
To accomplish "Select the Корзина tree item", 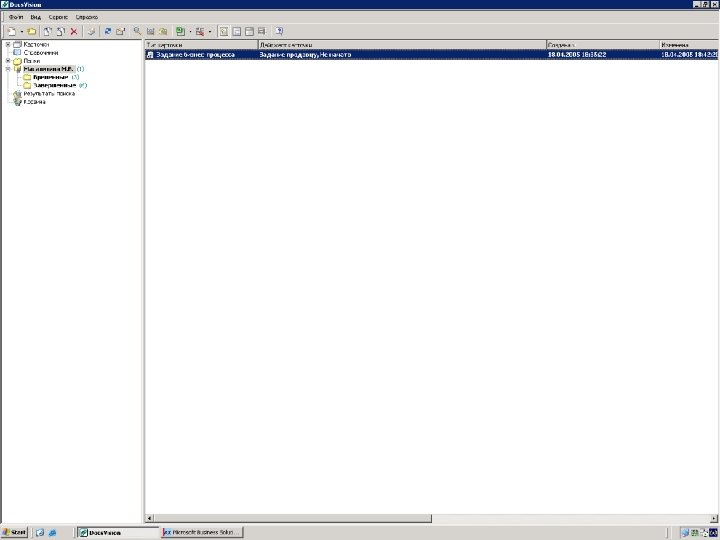I will pos(34,101).
